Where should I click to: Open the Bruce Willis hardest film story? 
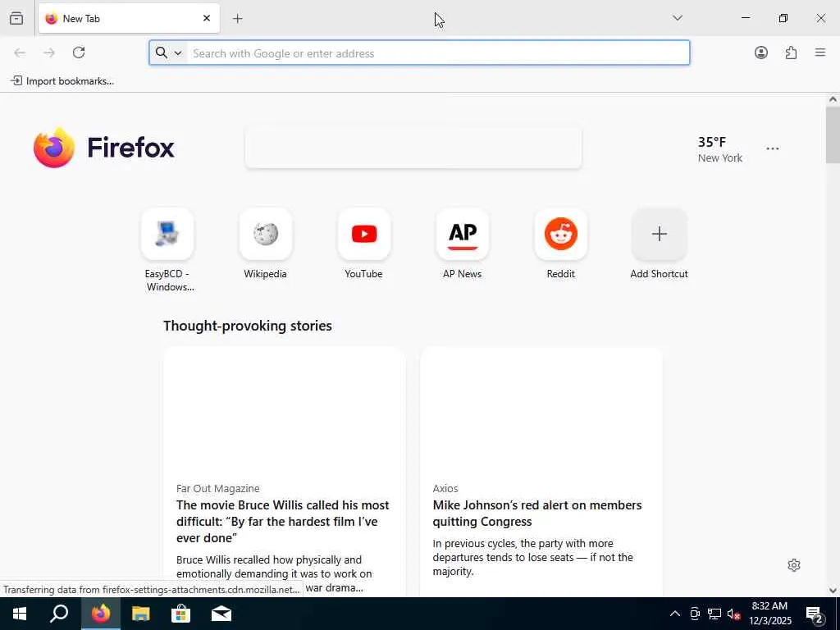coord(283,521)
